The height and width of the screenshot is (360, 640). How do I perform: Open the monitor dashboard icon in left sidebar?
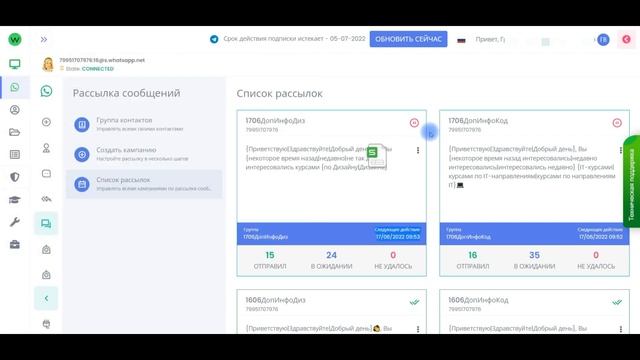[x=15, y=64]
